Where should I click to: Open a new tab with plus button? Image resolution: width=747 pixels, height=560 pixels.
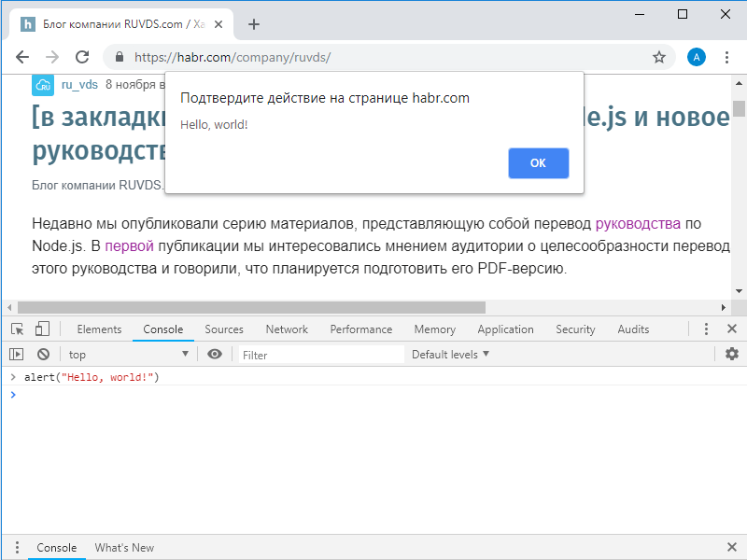pyautogui.click(x=254, y=24)
